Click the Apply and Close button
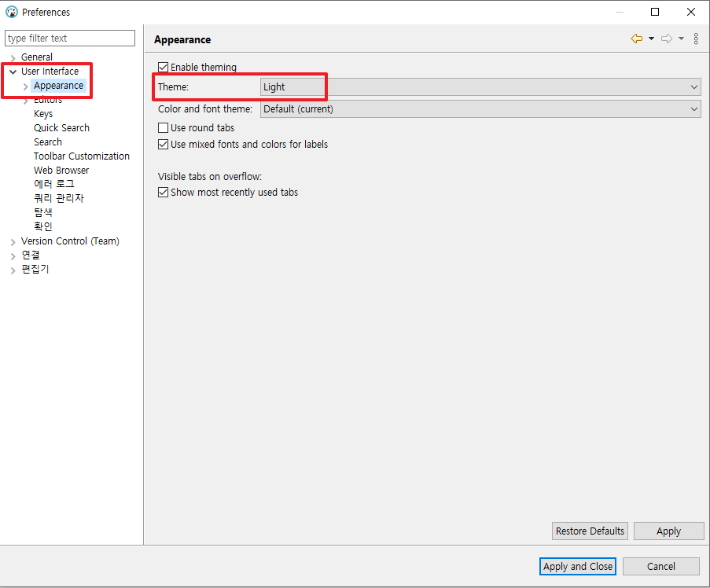This screenshot has width=710, height=588. 578,566
